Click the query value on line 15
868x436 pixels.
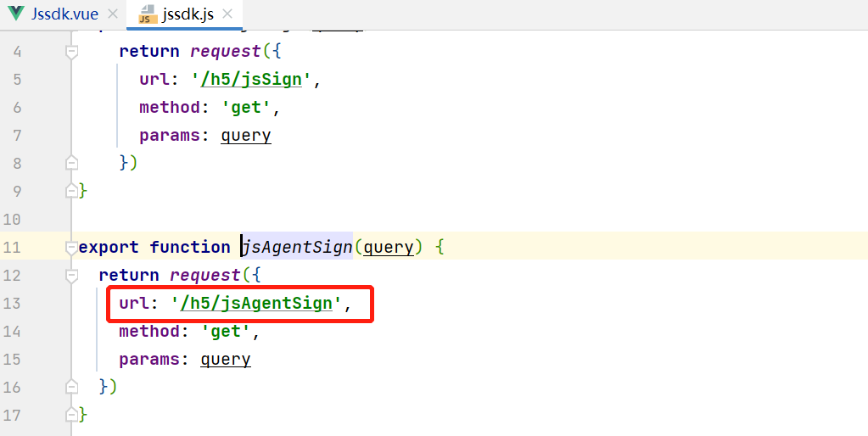pos(226,360)
